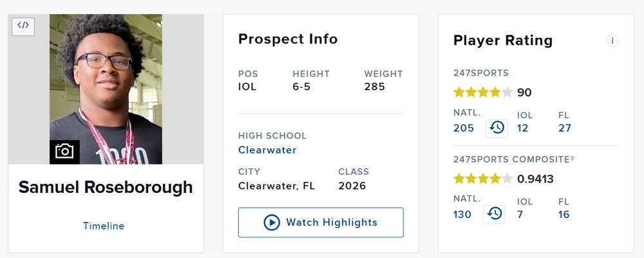Open 247Sports national ranking history icon
Screen dimensions: 644x258
(x=497, y=127)
